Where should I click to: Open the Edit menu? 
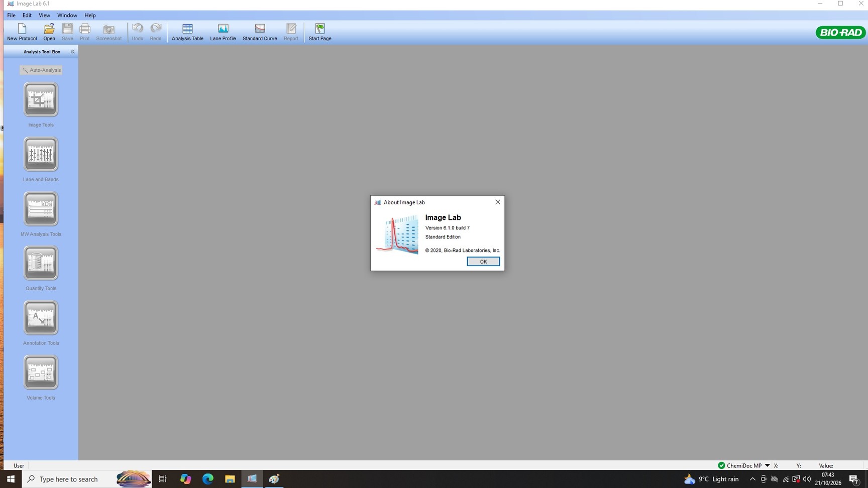click(27, 16)
